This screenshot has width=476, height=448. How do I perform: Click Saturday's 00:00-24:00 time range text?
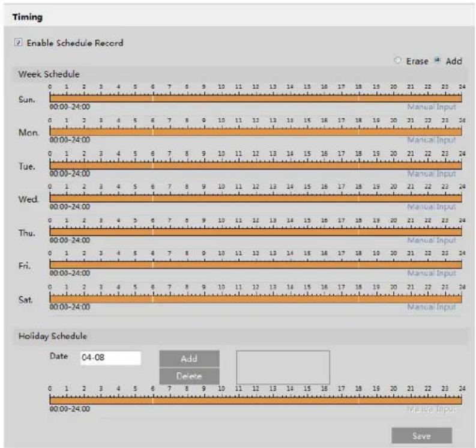click(x=70, y=307)
